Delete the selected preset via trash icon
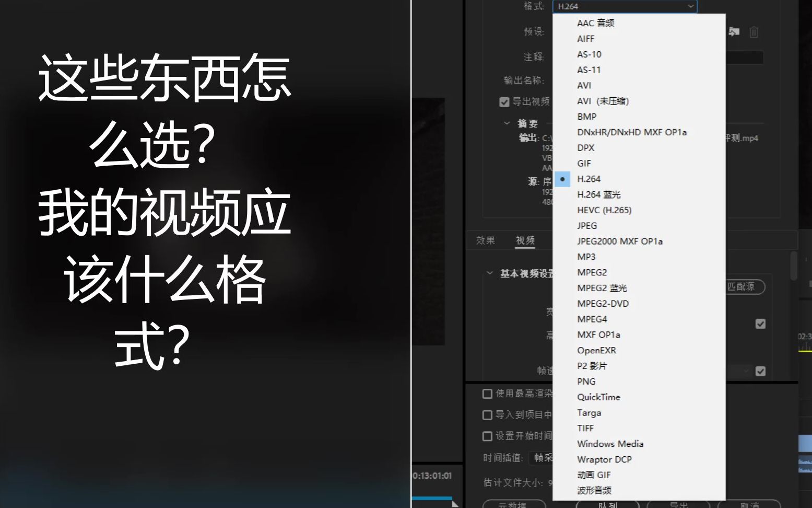The height and width of the screenshot is (508, 812). click(754, 31)
